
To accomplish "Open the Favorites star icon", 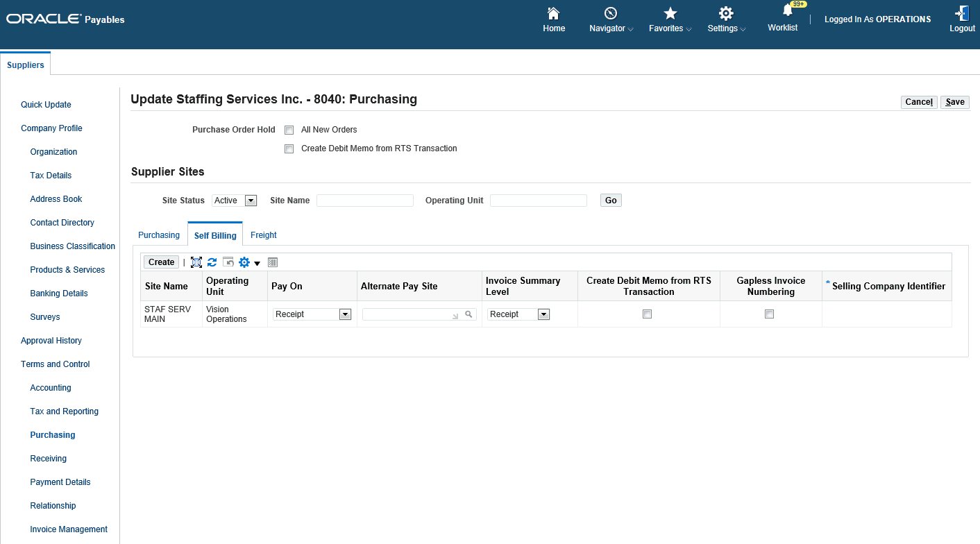I will pos(670,13).
